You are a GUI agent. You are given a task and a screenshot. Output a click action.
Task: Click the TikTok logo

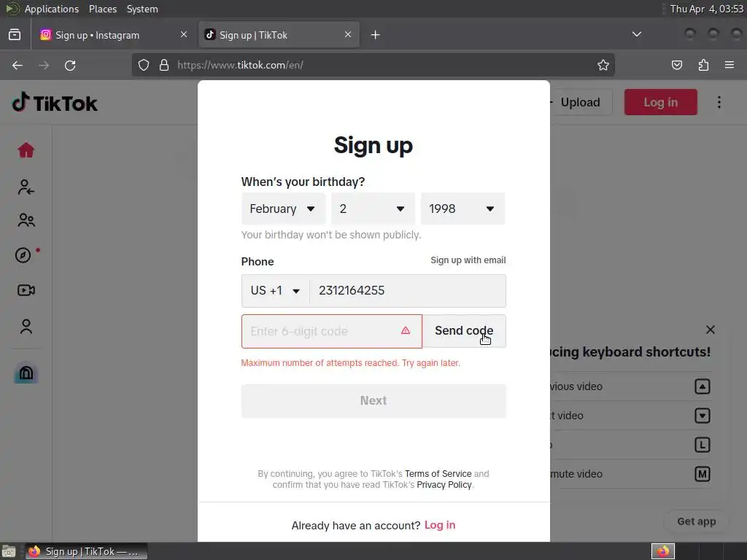55,103
